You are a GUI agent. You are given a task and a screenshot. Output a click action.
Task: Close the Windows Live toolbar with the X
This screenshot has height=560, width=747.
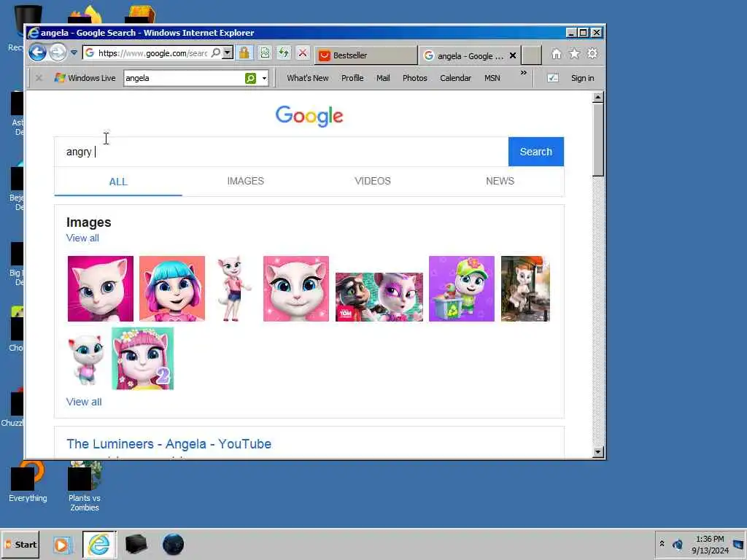(x=39, y=77)
